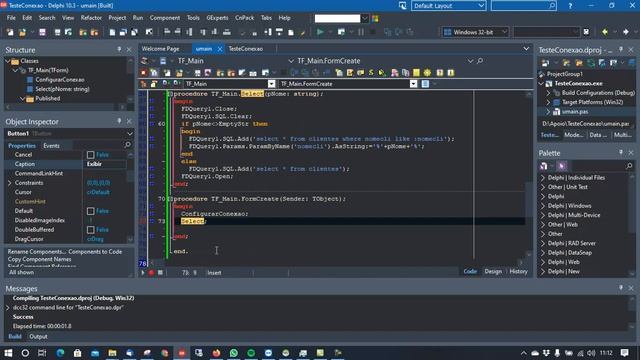Switch to the Events tab in Object Inspector
The image size is (640, 360).
[x=51, y=146]
